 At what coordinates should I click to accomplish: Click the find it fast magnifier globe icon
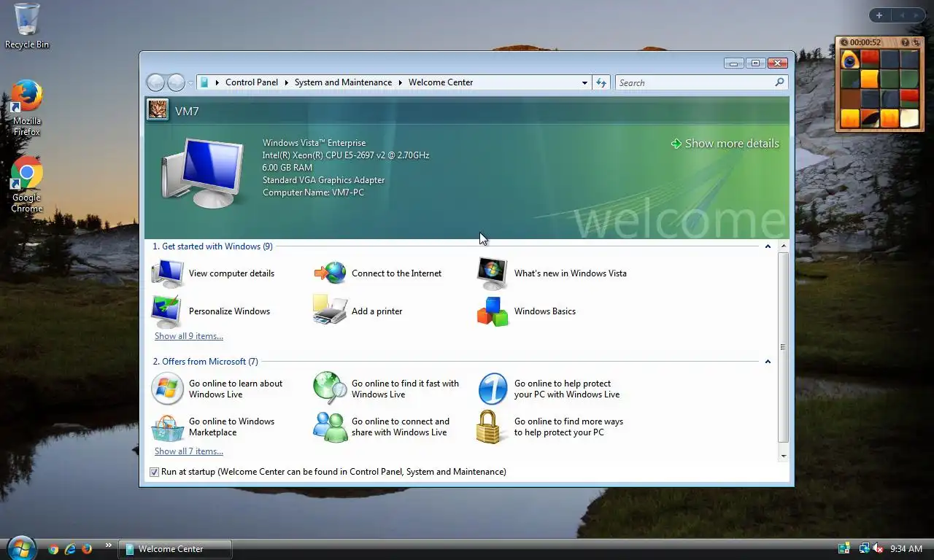tap(331, 389)
